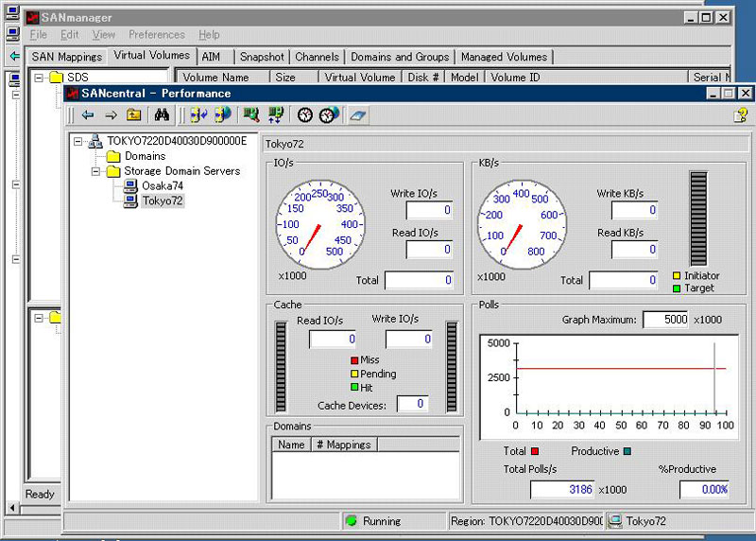Click the Forward arrow in Performance toolbar
This screenshot has height=541, width=756.
coord(111,114)
